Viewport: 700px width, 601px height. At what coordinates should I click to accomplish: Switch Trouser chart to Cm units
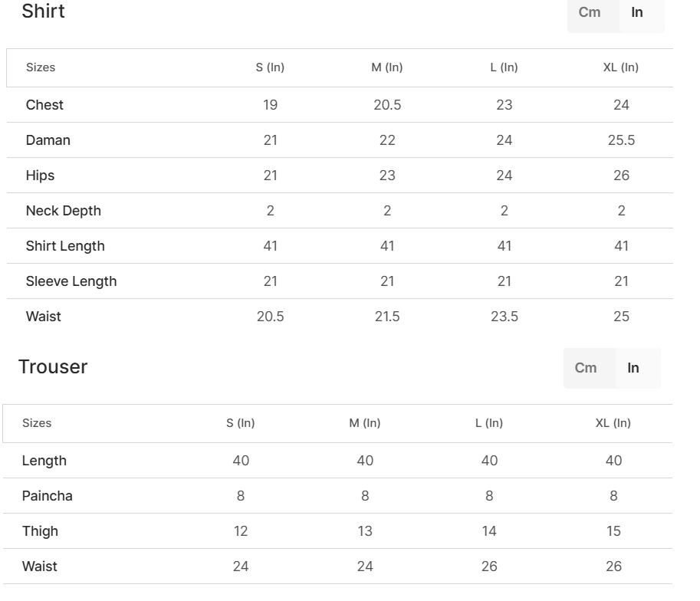click(585, 368)
